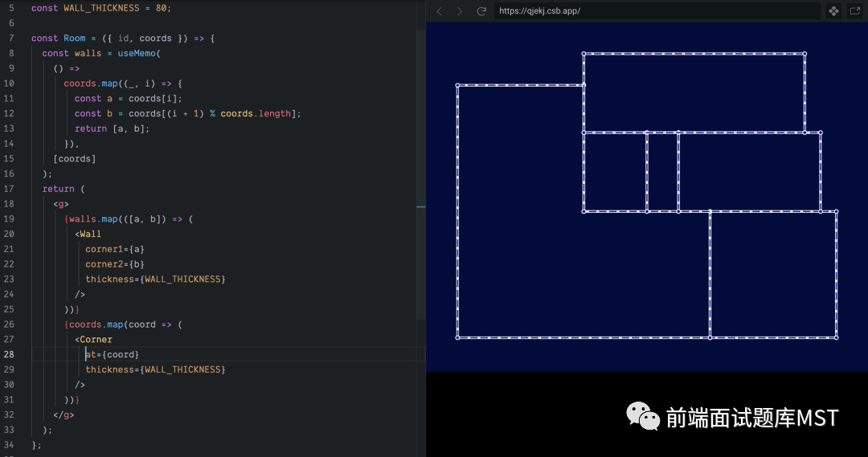
Task: Click 'thickness={WALL_THICKNESS}' on line 29
Action: tap(156, 369)
